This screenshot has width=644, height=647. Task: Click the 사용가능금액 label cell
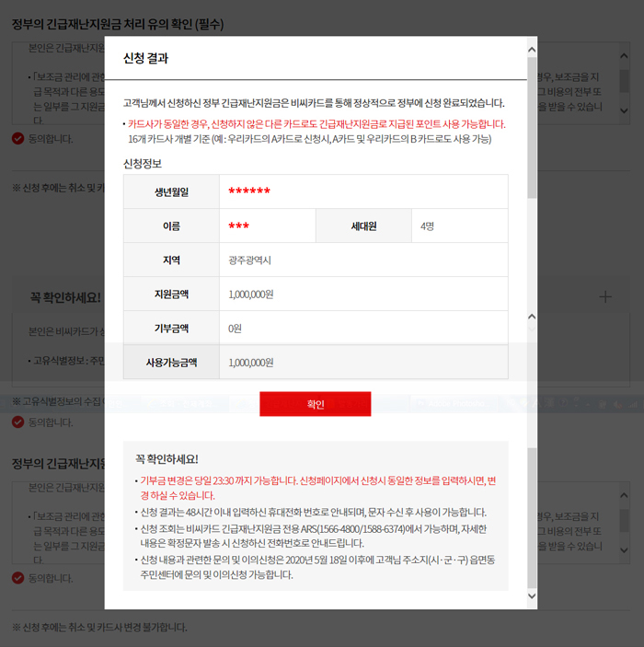[171, 363]
